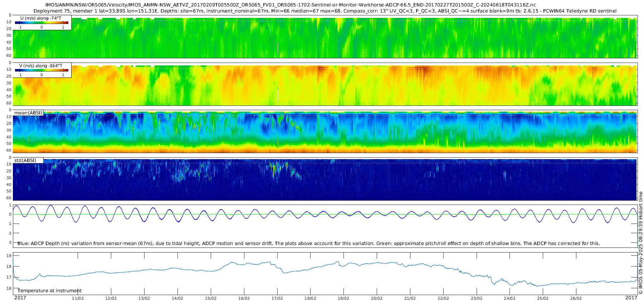Click the U velocity colorbar legend
This screenshot has height=304, width=644.
coord(42,22)
